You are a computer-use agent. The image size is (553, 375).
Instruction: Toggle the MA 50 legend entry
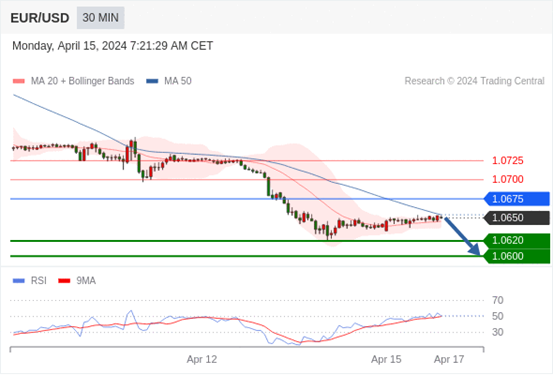(169, 81)
